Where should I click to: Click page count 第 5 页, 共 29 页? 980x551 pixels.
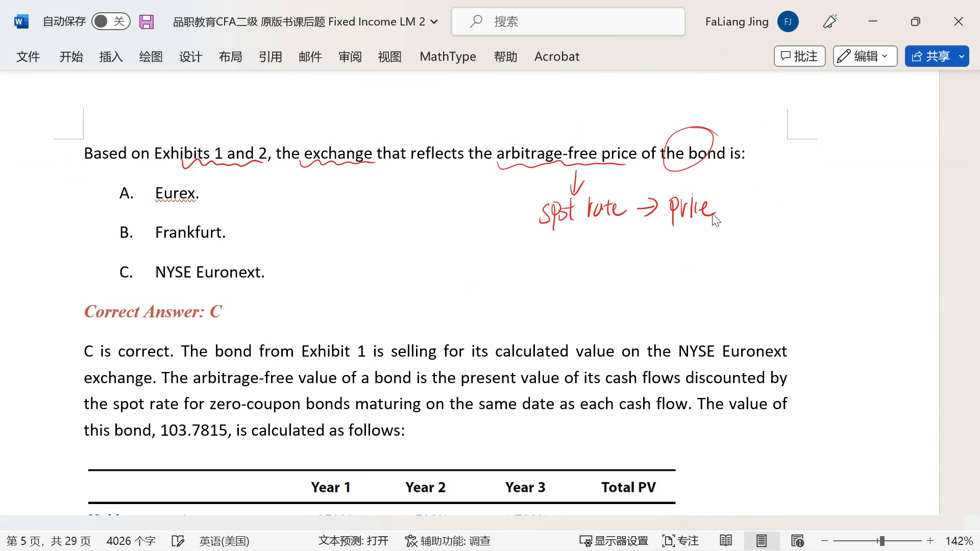(48, 541)
